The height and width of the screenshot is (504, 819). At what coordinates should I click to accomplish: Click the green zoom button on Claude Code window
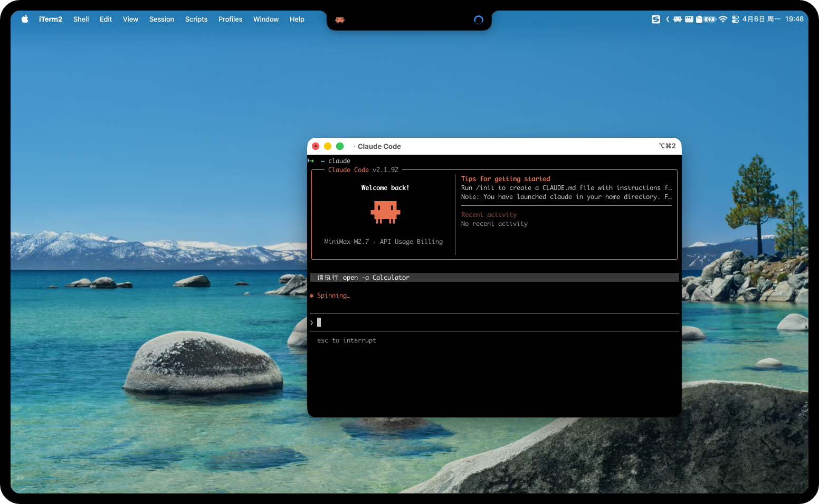(x=340, y=146)
